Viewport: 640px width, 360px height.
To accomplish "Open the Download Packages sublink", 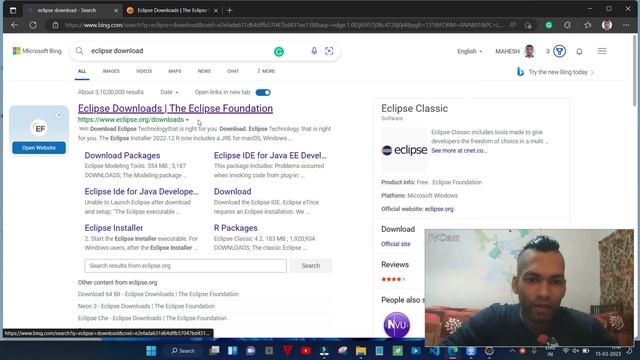I will point(122,156).
